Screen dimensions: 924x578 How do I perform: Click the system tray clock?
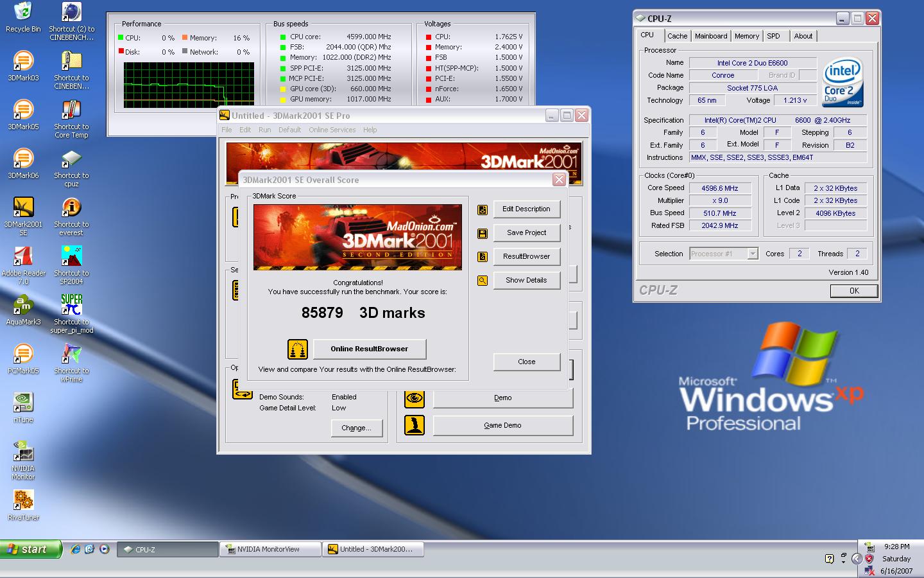pyautogui.click(x=896, y=547)
